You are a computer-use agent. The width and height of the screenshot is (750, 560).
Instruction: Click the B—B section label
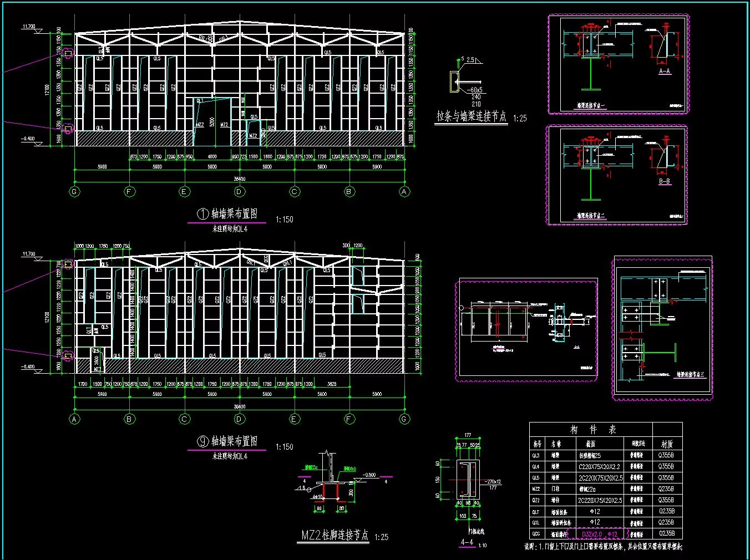664,181
